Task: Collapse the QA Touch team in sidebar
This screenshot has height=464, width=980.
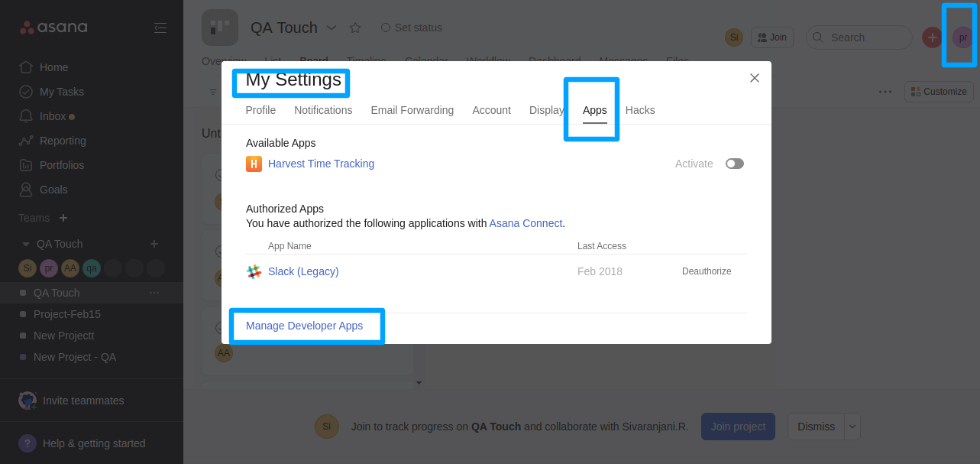Action: [x=25, y=244]
